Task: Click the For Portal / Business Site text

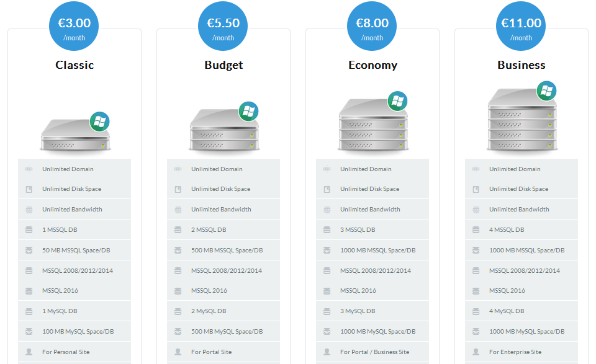Action: (x=375, y=352)
